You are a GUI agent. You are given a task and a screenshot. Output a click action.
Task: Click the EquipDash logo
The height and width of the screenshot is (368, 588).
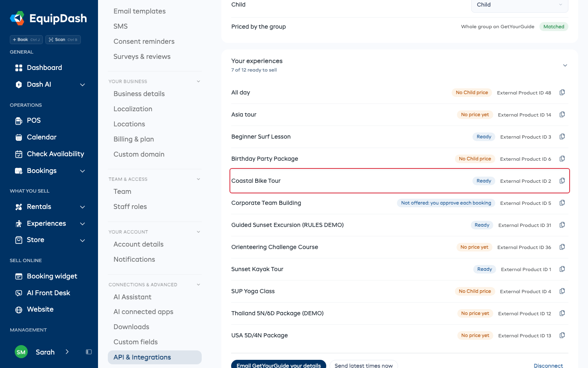pyautogui.click(x=49, y=18)
